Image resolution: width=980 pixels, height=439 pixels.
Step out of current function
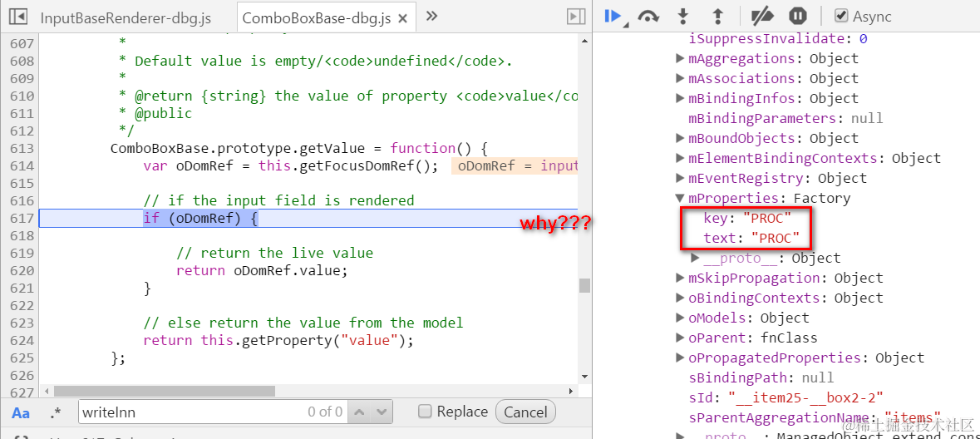[x=718, y=17]
